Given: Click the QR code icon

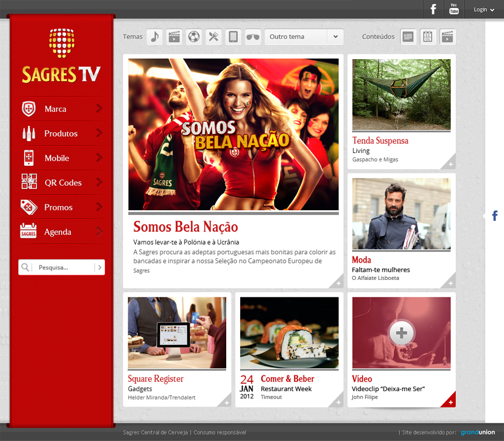Looking at the screenshot, I should click(x=29, y=182).
